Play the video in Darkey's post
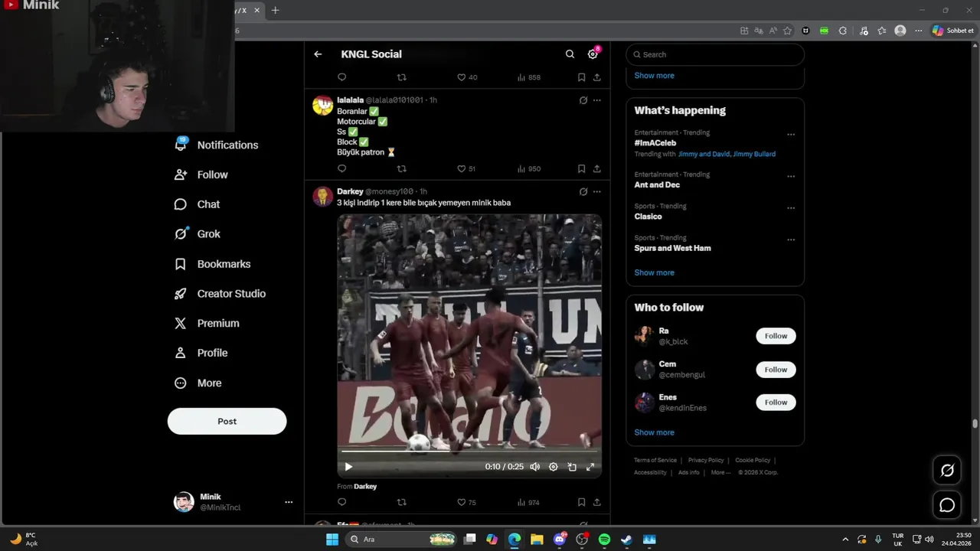Screen dimensions: 980x551 click(348, 467)
